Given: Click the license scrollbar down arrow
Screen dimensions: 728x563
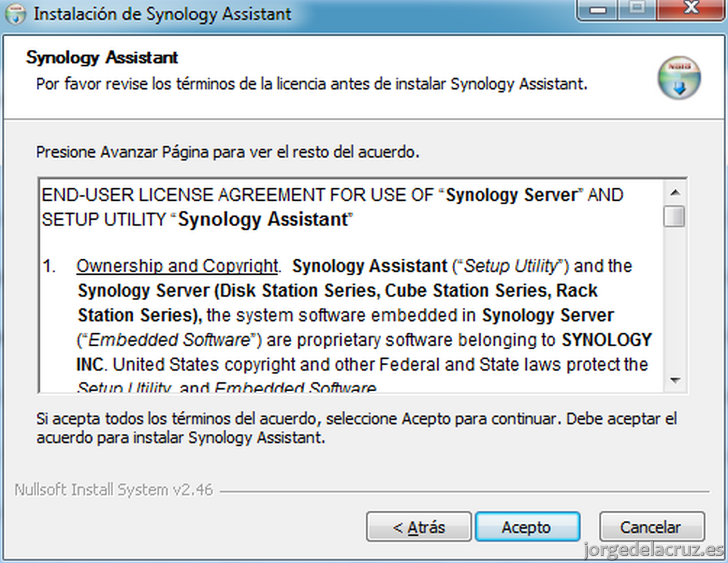Looking at the screenshot, I should point(675,380).
